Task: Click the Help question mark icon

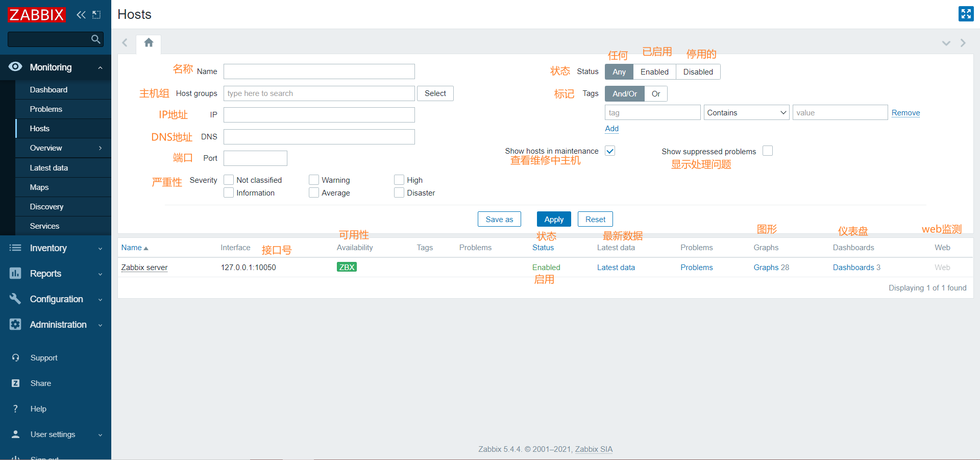Action: (16, 409)
